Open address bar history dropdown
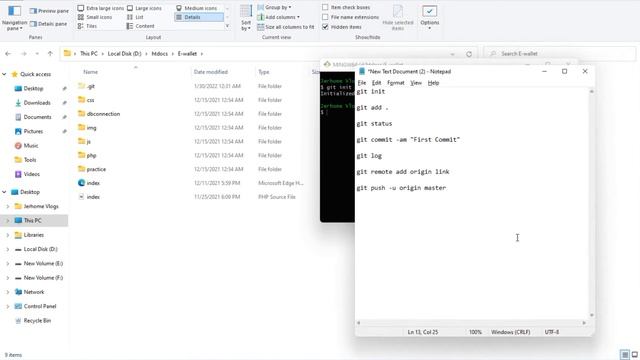640x360 pixels. coord(452,54)
